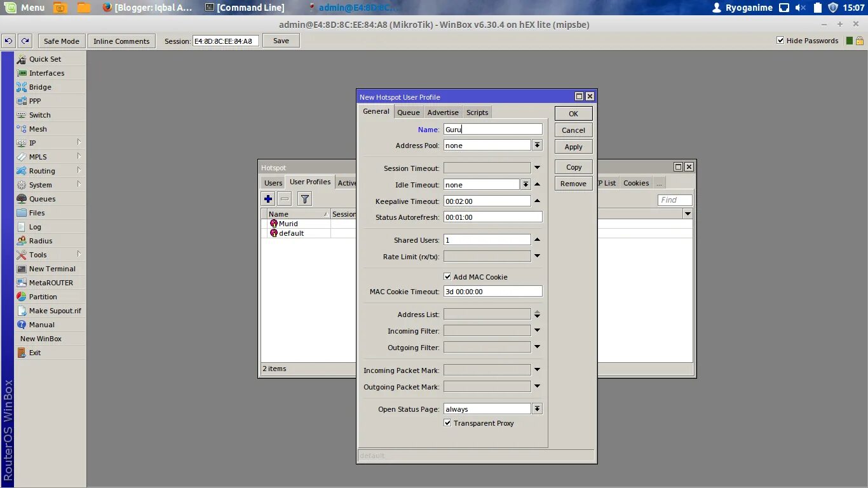Switch to Scripts tab
The image size is (868, 488).
coord(477,112)
